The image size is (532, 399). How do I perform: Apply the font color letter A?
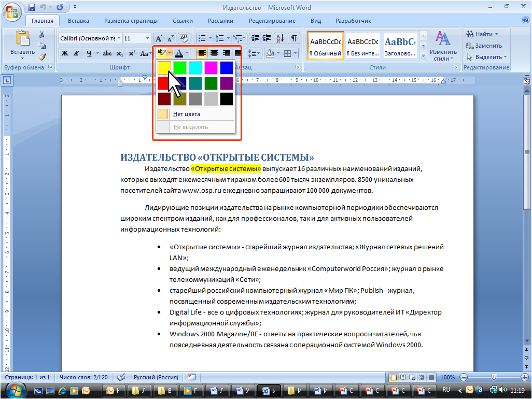coord(179,53)
